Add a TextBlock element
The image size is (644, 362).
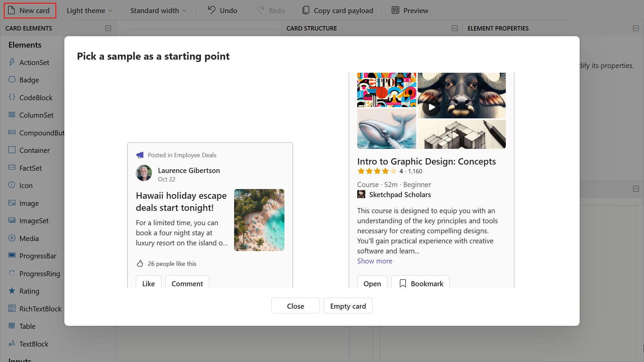pos(34,344)
